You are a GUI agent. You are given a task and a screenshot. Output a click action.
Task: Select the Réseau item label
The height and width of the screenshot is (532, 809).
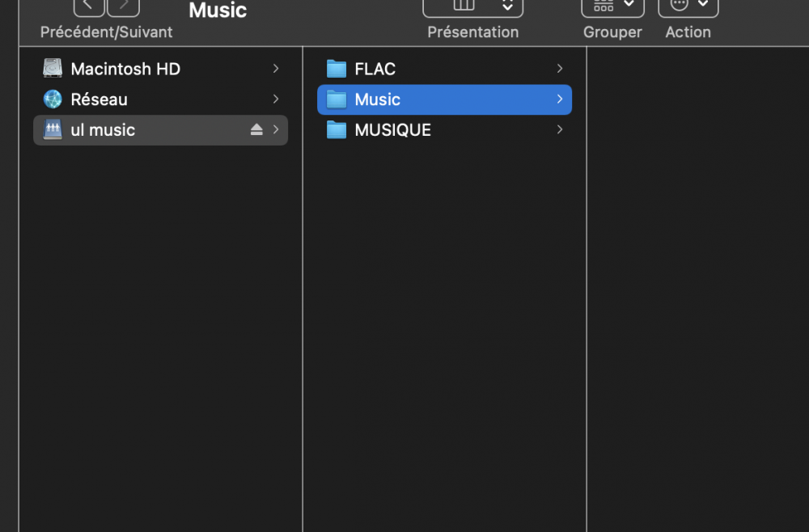click(x=99, y=99)
